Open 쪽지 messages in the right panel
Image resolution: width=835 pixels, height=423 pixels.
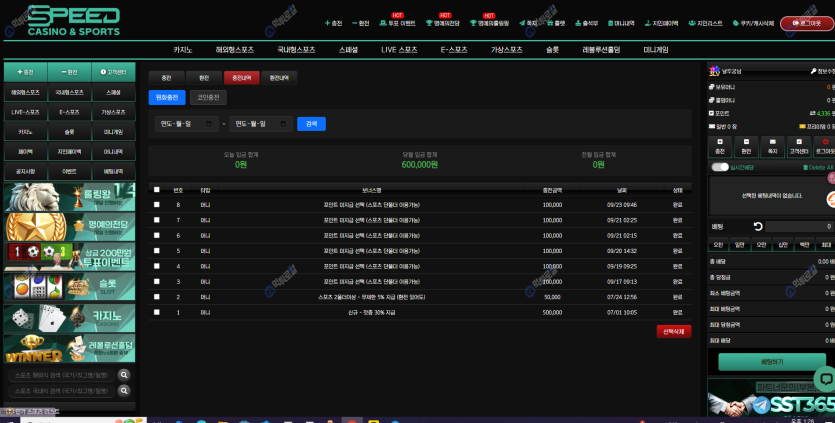click(772, 147)
